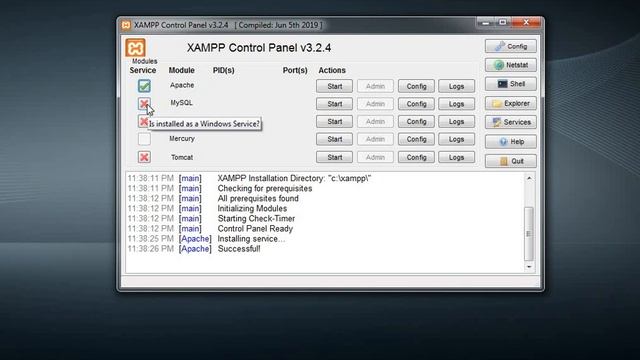Click the Tomcat module name
This screenshot has width=640, height=360.
click(182, 157)
